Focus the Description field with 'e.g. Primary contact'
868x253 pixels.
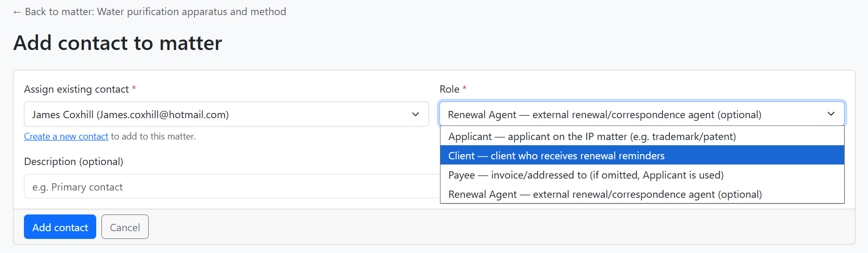[x=229, y=187]
